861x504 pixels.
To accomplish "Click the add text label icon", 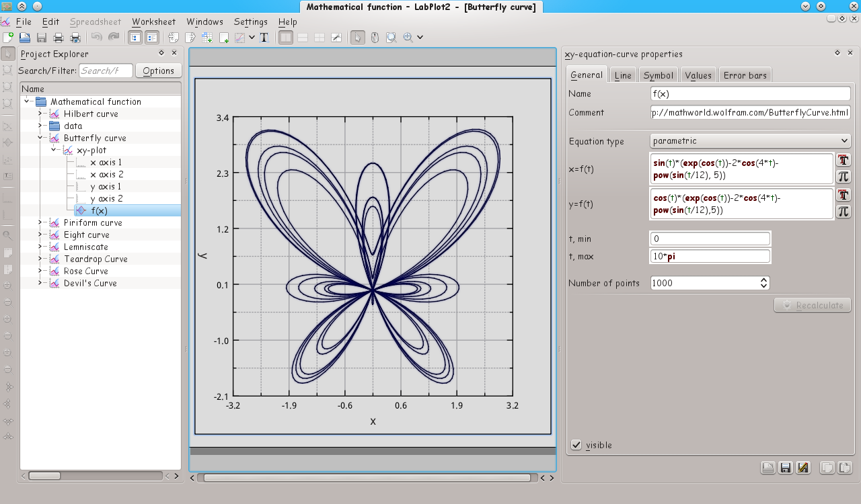I will (264, 38).
